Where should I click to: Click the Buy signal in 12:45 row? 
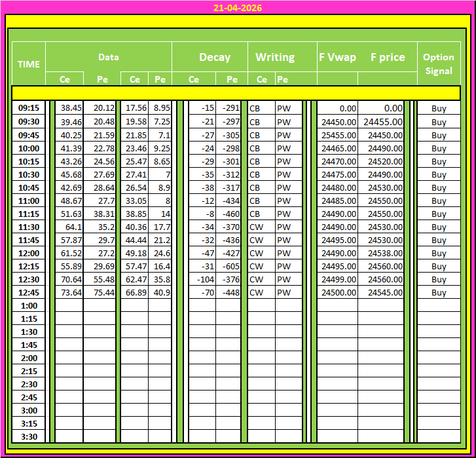coord(439,292)
